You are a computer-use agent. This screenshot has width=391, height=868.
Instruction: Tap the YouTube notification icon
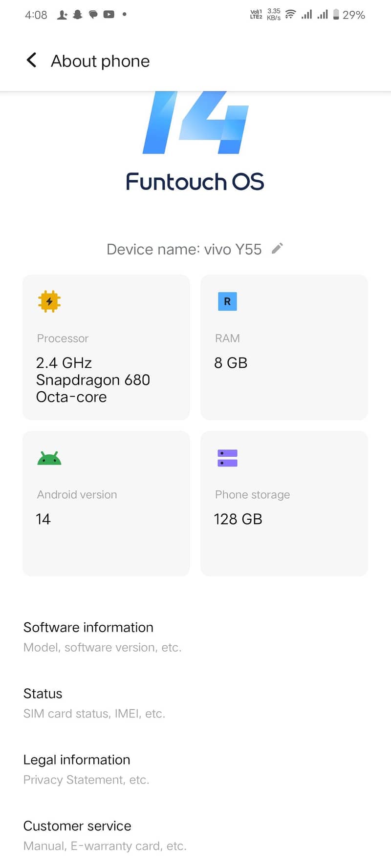(109, 15)
